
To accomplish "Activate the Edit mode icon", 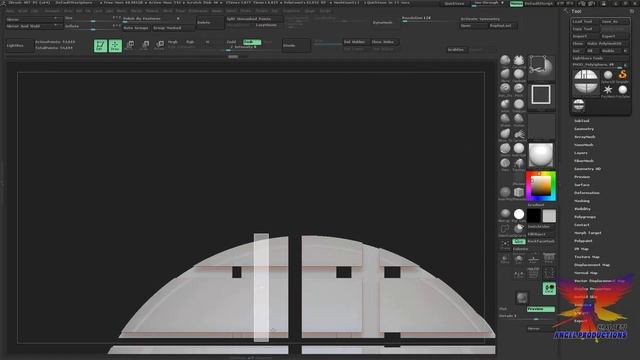I will coord(100,46).
